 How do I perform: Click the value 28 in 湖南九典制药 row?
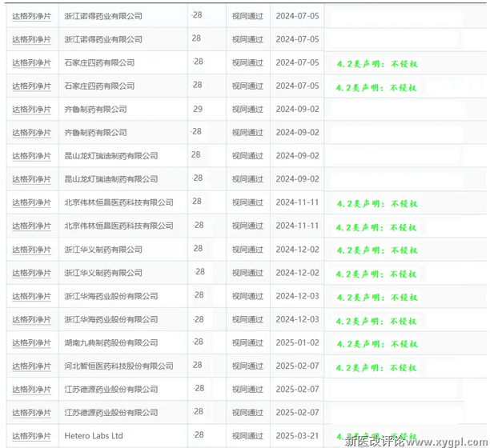198,342
